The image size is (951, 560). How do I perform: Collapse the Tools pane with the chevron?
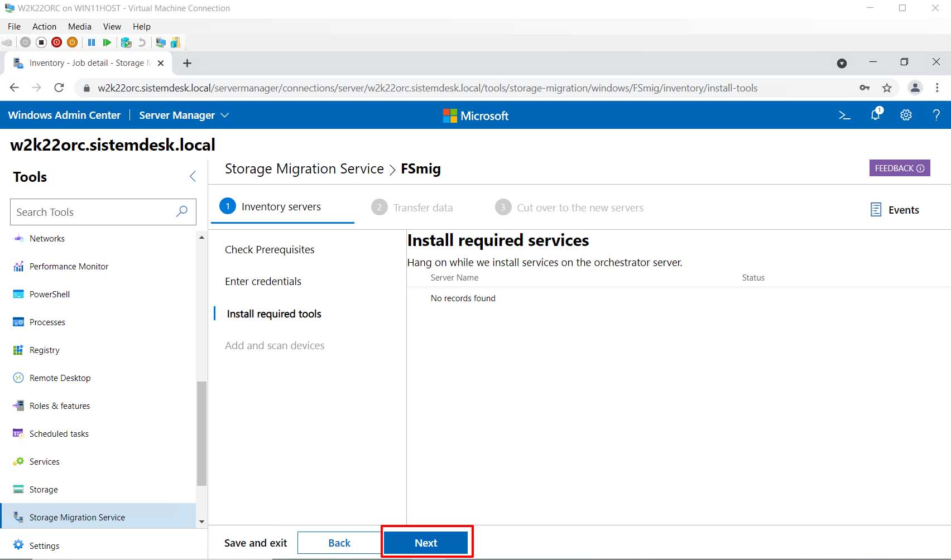pyautogui.click(x=193, y=177)
